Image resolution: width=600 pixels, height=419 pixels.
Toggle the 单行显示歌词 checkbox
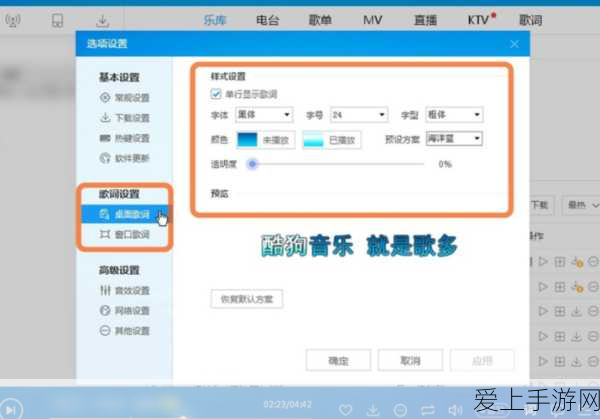point(216,94)
